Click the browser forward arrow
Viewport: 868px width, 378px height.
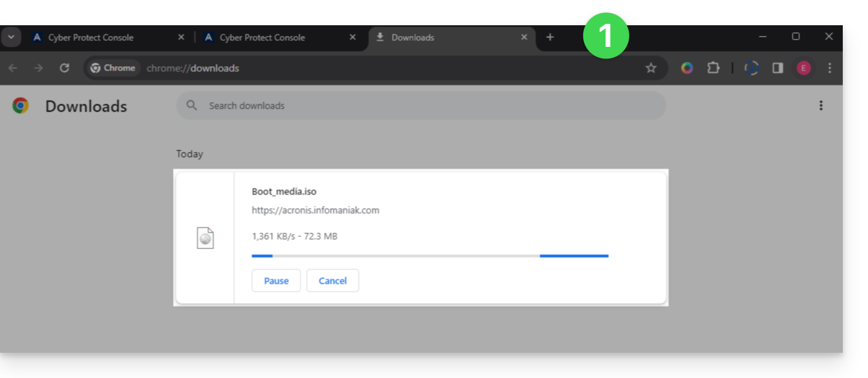[x=39, y=68]
